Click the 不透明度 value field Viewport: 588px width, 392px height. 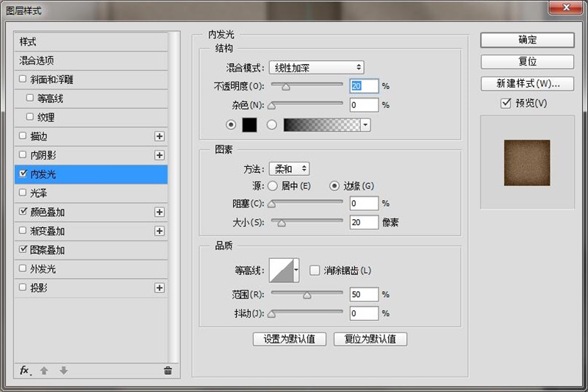[364, 86]
